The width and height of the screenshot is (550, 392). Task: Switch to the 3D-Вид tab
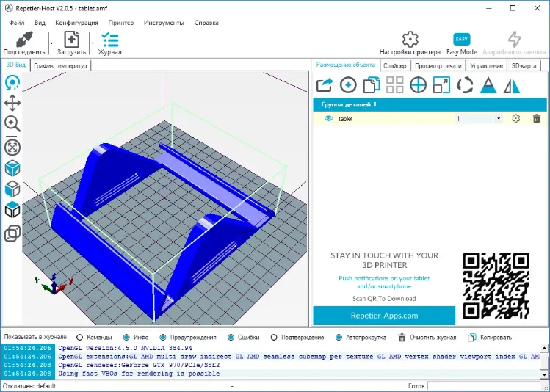pyautogui.click(x=16, y=65)
